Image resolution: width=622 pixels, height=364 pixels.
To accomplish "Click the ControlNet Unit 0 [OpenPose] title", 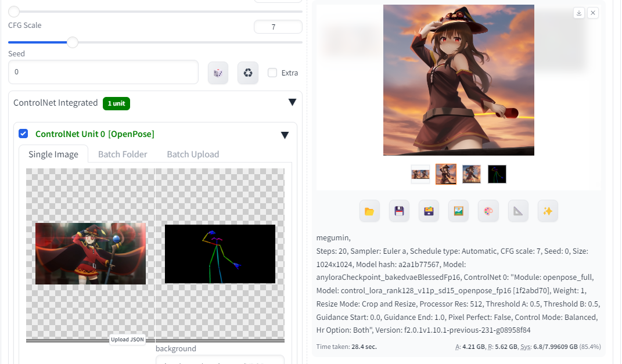I will [x=95, y=134].
